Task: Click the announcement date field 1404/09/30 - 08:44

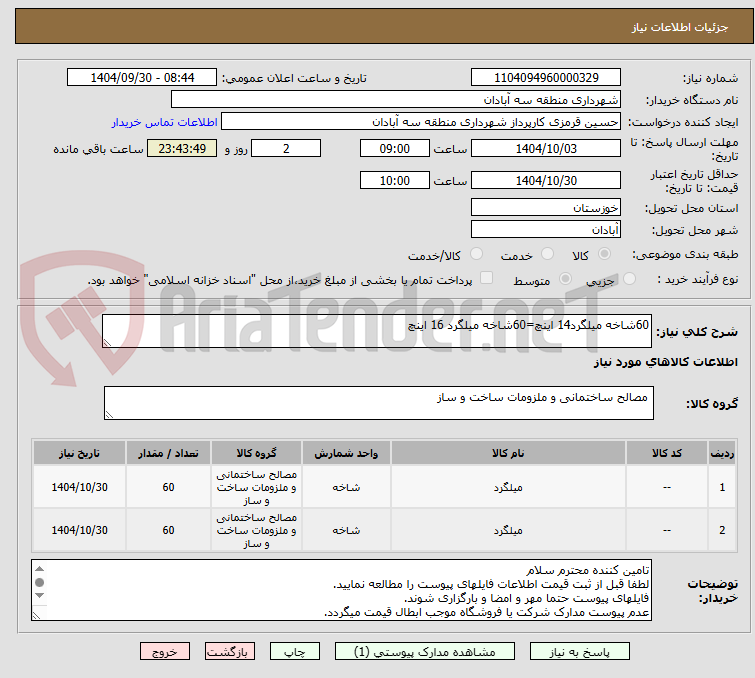Action: click(142, 77)
